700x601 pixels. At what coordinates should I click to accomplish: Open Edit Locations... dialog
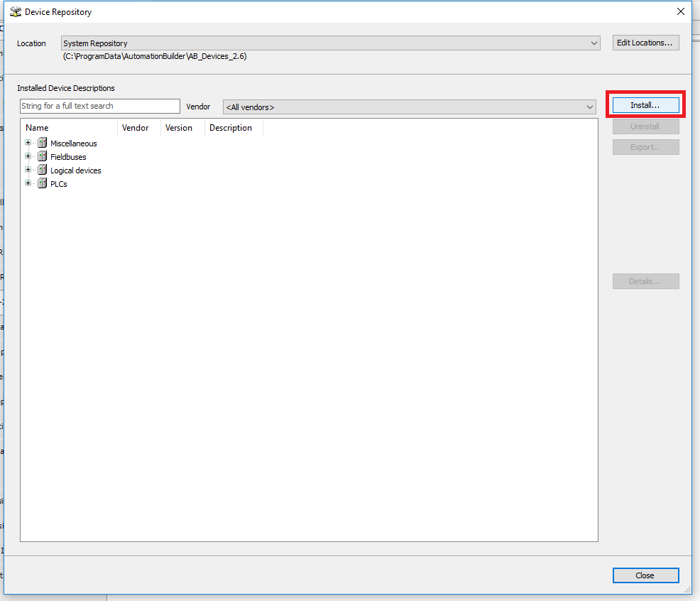(x=645, y=43)
